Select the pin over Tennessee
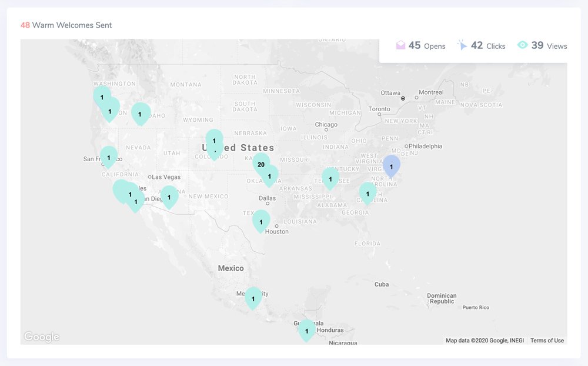The image size is (588, 366). pyautogui.click(x=330, y=178)
